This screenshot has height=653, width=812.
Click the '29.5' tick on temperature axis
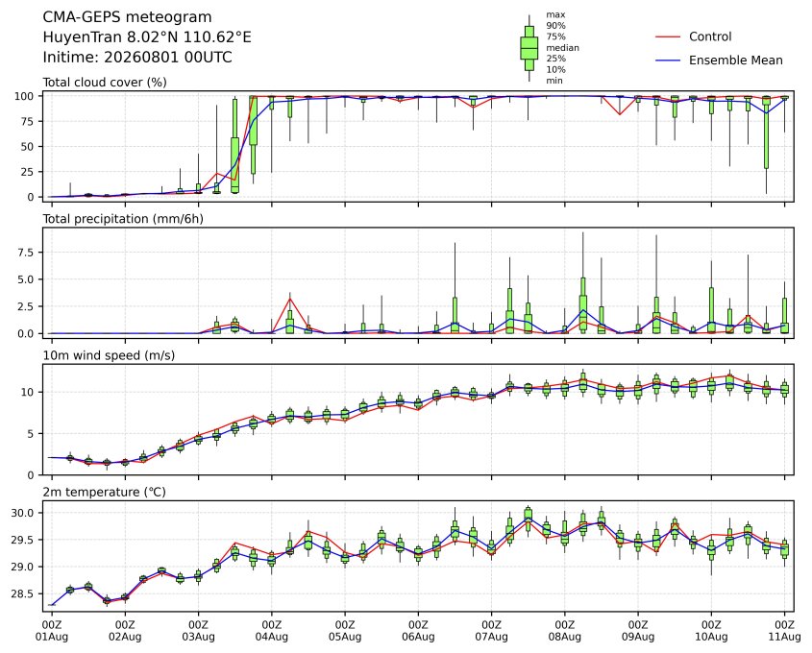[x=22, y=541]
